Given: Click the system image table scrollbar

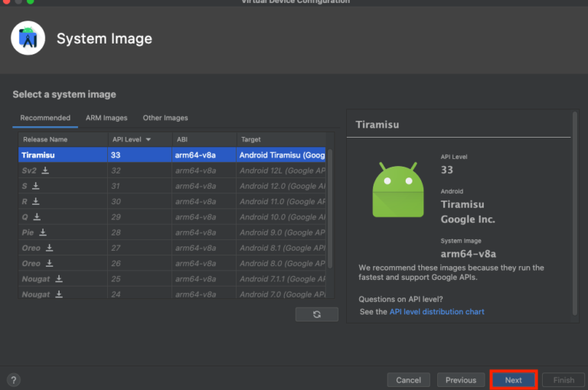Looking at the screenshot, I should tap(330, 209).
